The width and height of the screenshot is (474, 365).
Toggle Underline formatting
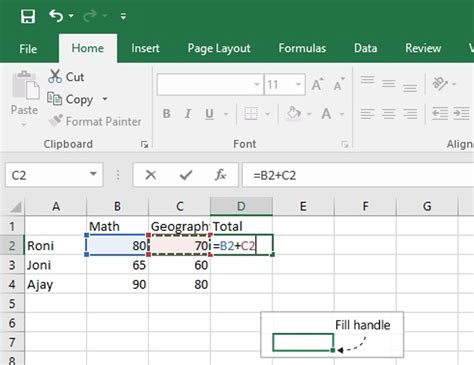[x=209, y=114]
